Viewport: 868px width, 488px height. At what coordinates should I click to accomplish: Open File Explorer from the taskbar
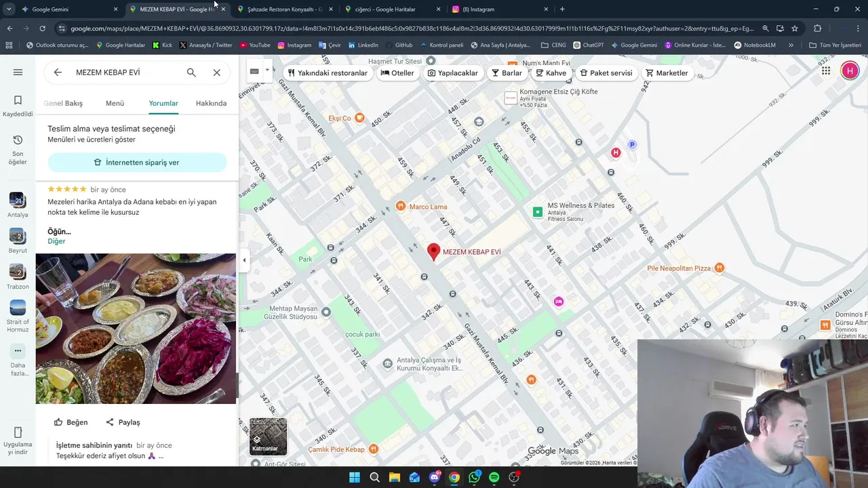[x=394, y=477]
